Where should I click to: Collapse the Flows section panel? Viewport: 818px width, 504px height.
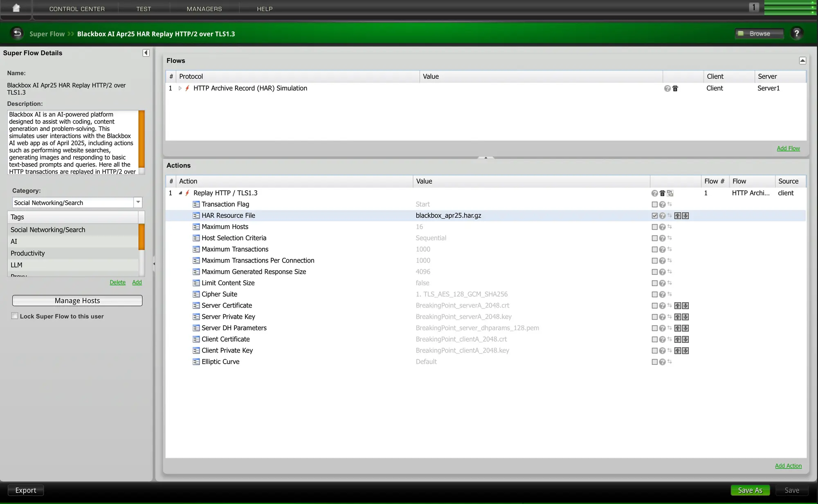coord(802,61)
